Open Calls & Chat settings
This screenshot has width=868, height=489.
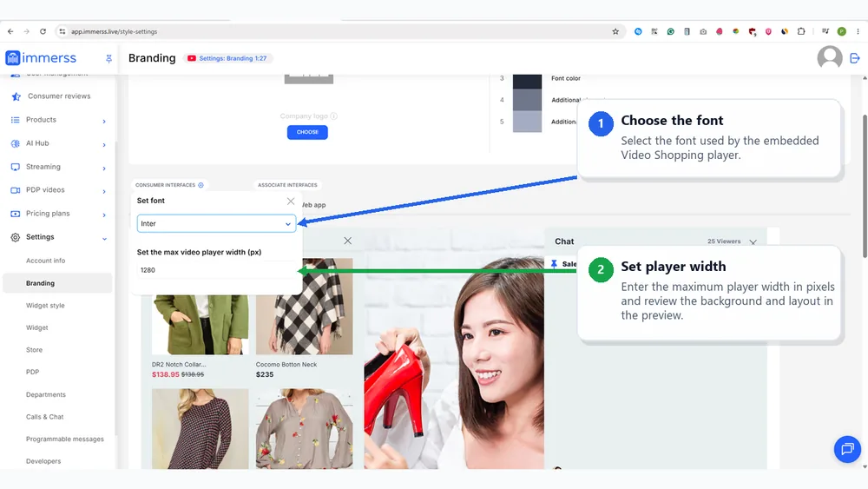click(x=45, y=416)
